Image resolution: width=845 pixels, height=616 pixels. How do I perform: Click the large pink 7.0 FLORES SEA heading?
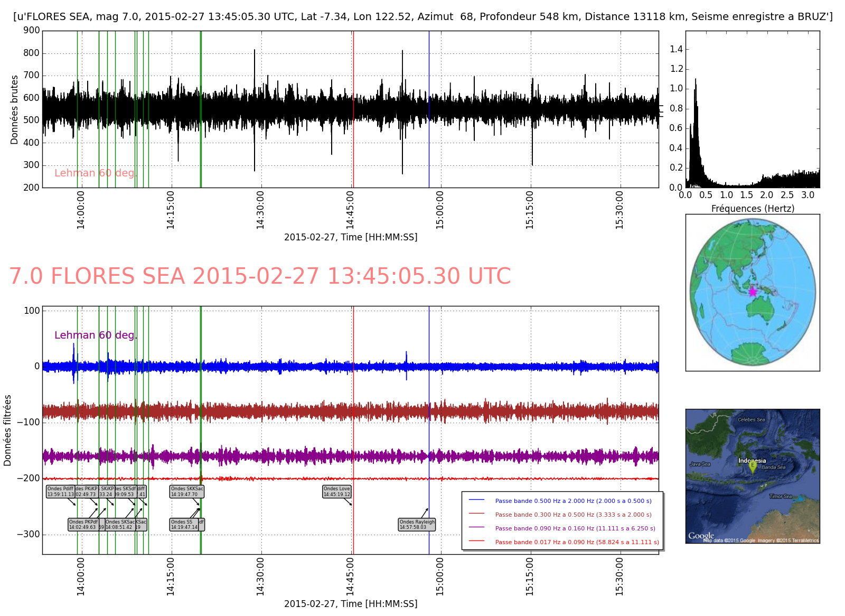point(260,276)
